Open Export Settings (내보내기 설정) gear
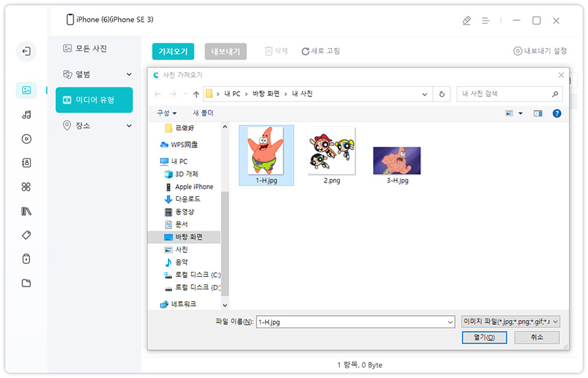Image resolution: width=588 pixels, height=378 pixels. pyautogui.click(x=540, y=51)
